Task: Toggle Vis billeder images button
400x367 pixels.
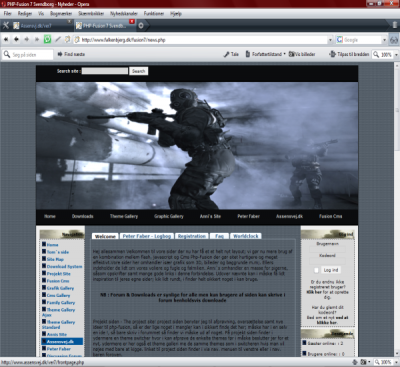Action: (x=302, y=54)
